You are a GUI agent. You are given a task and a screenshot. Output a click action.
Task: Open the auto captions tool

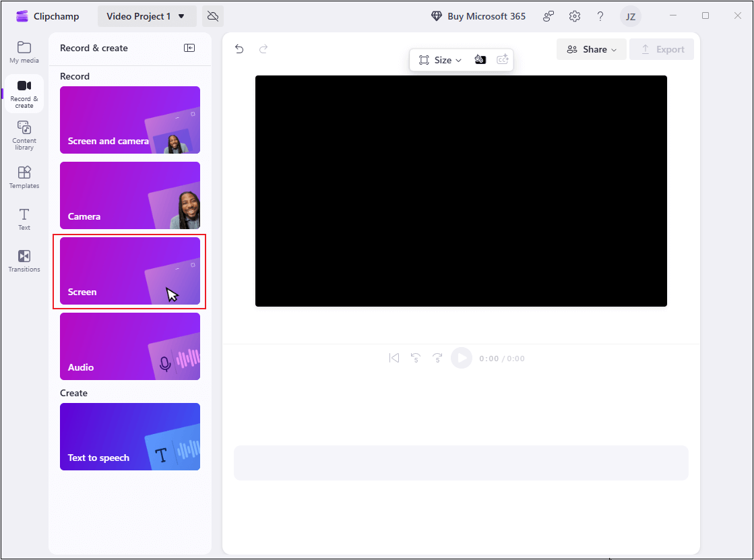[503, 59]
